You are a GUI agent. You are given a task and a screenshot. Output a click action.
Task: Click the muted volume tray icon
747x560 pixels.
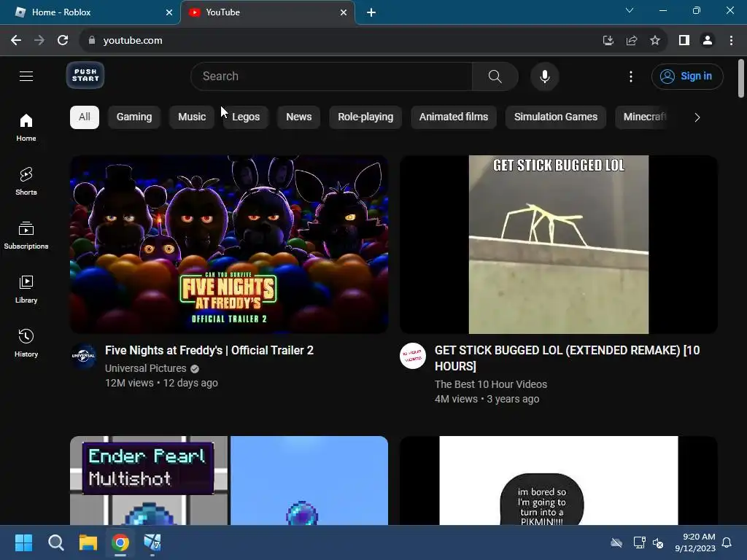tap(659, 542)
